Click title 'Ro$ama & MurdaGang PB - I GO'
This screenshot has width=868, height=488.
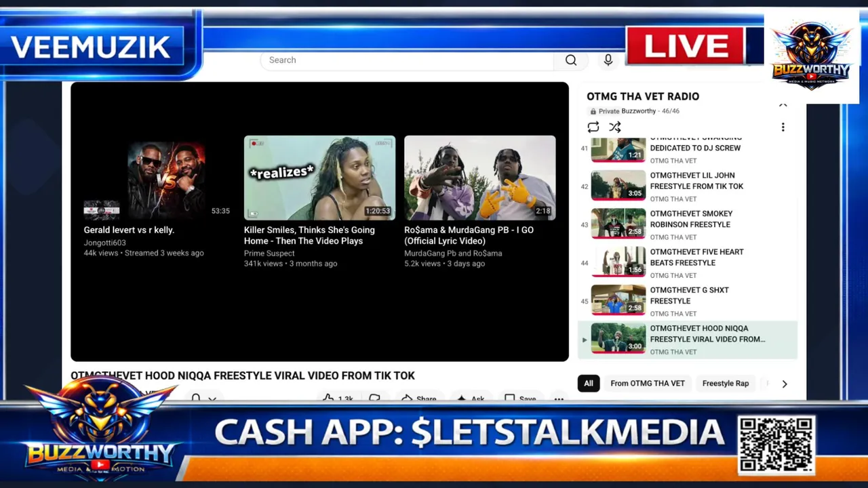tap(469, 235)
